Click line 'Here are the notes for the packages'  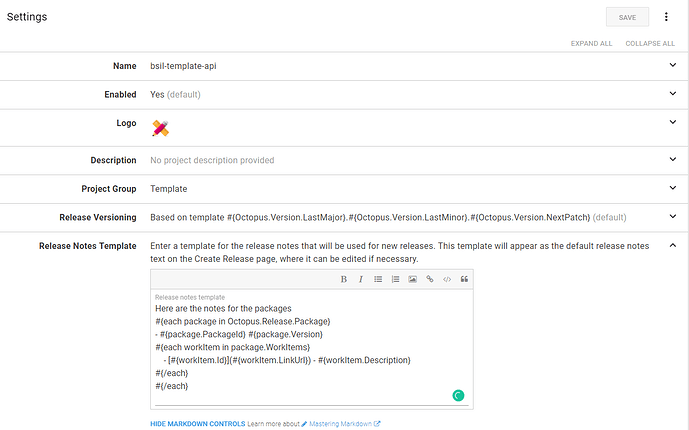[x=223, y=309]
